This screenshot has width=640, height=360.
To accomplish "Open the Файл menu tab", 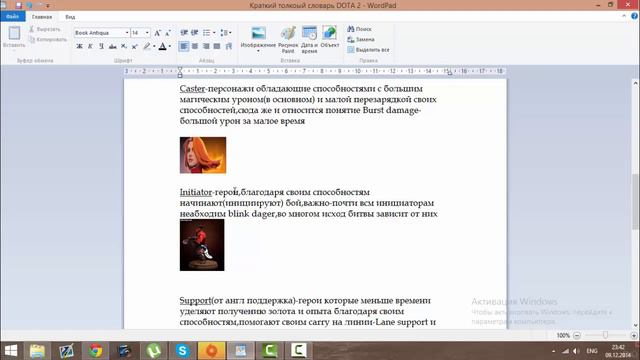I will point(13,16).
